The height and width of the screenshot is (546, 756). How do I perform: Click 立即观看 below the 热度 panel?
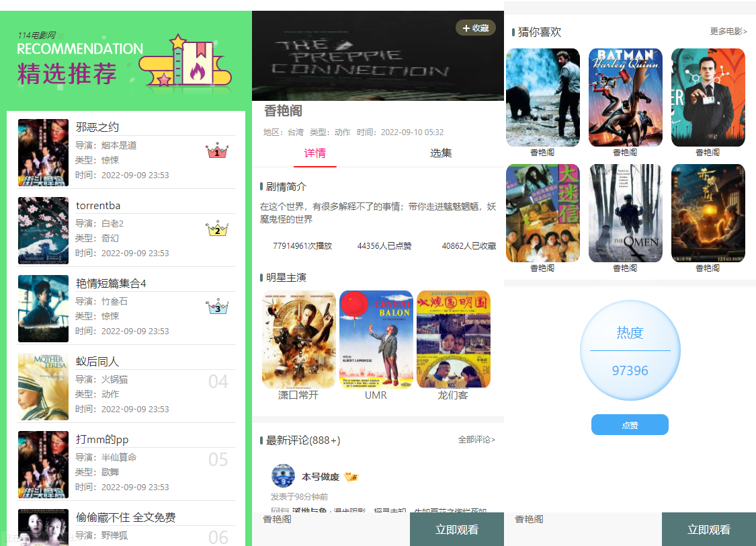click(709, 530)
